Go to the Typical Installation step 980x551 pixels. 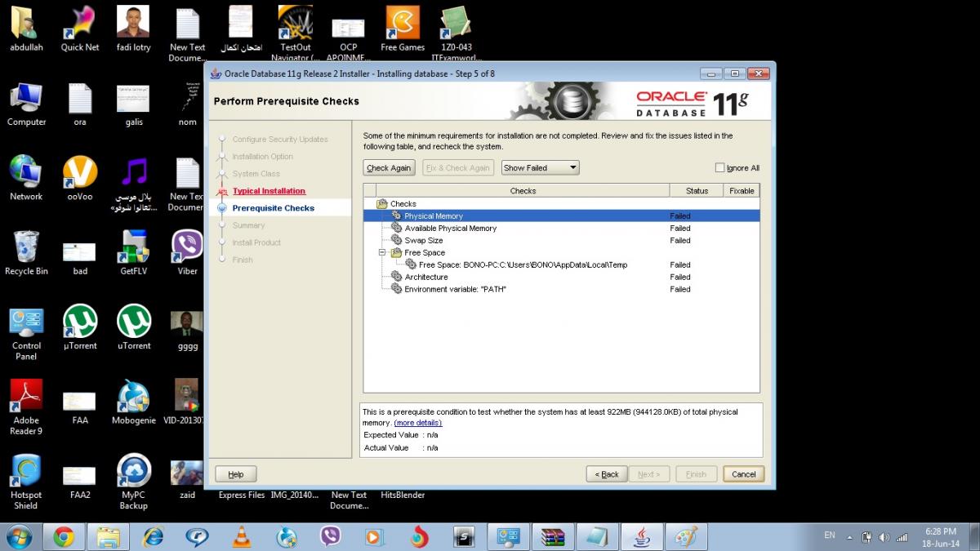(x=269, y=191)
